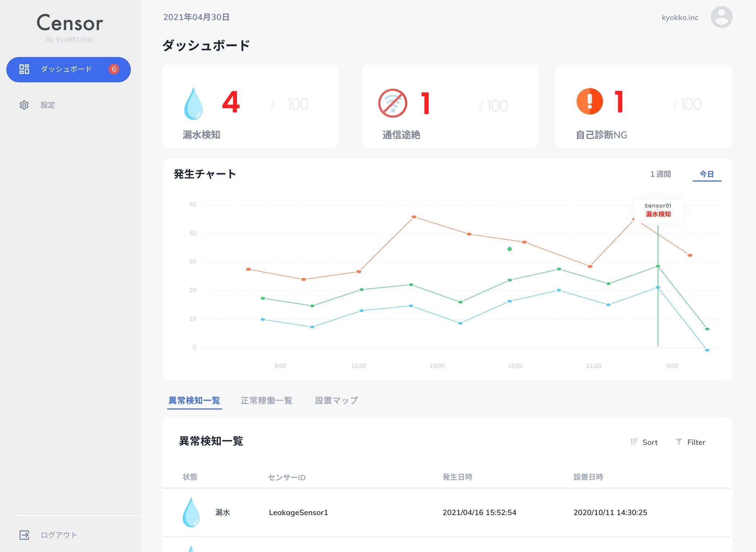Select the LeakageSensor1 sensor ID cell
The image size is (756, 552).
(x=298, y=512)
